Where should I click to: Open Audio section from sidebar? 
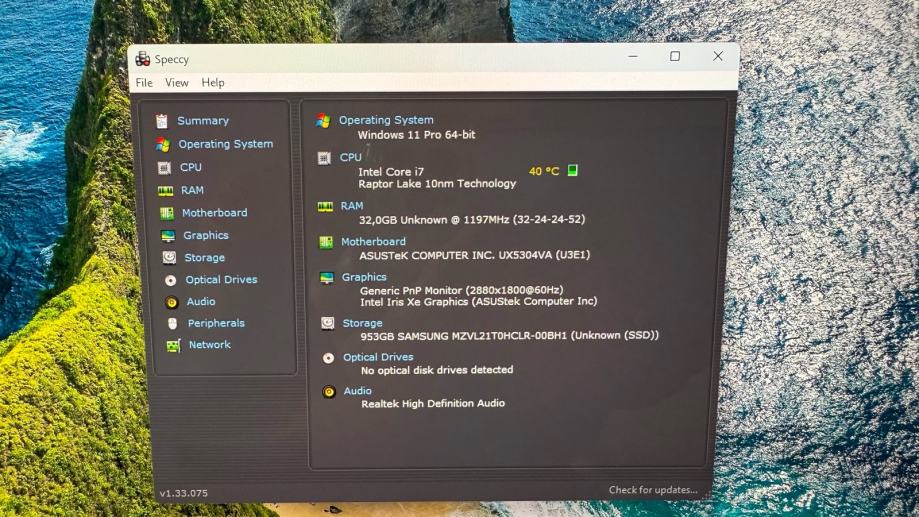point(201,301)
